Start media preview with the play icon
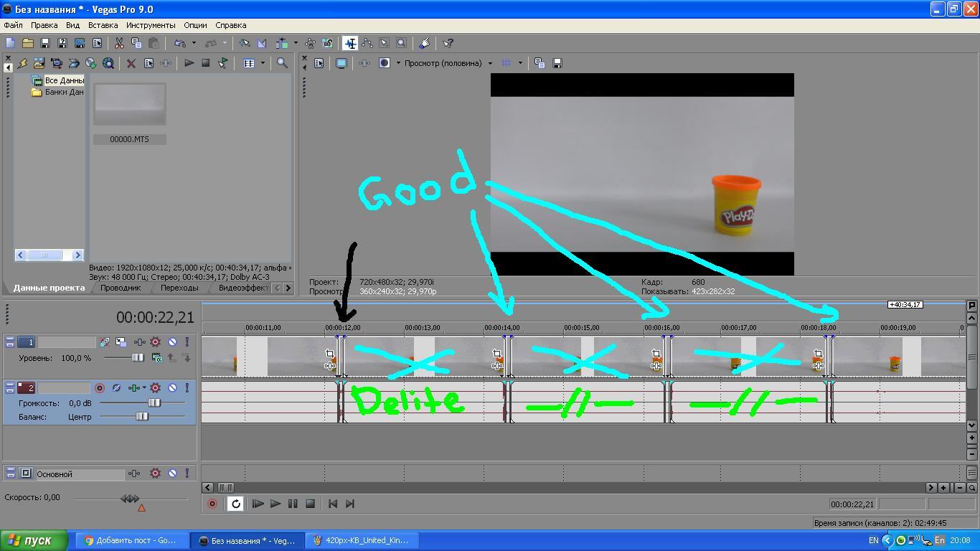Screen dimensions: 980x551 [x=189, y=63]
